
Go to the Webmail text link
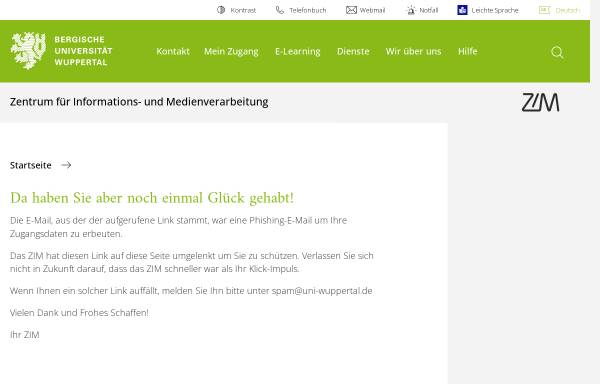[x=372, y=10]
